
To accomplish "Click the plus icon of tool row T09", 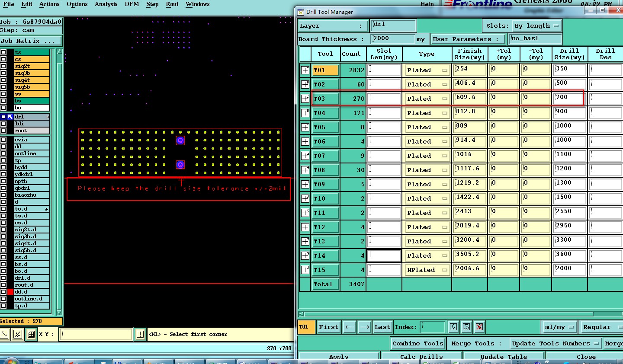I will click(305, 184).
